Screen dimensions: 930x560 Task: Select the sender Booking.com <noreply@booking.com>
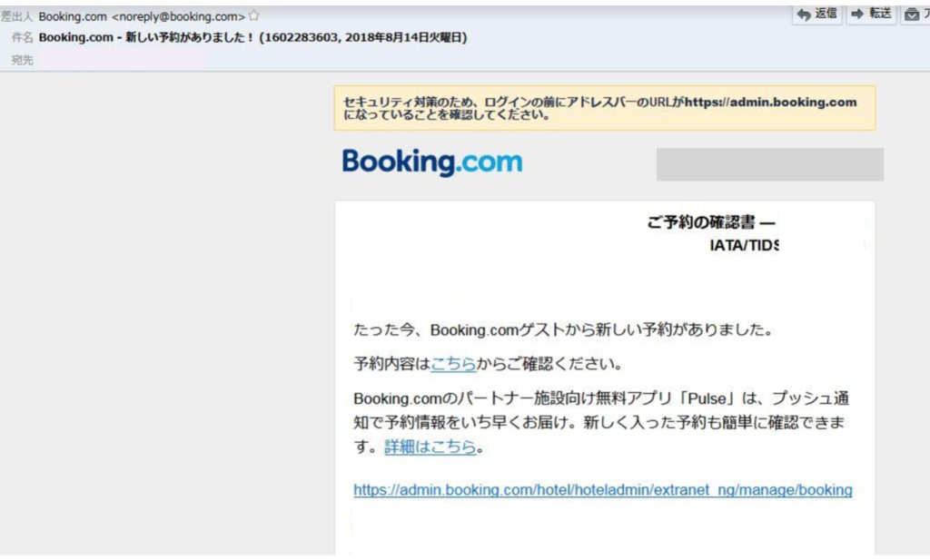pyautogui.click(x=142, y=16)
